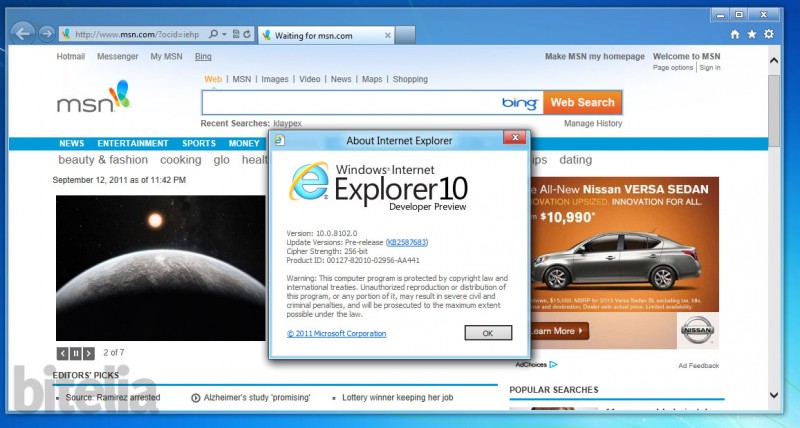Go to previous slide in slideshow

pos(63,353)
